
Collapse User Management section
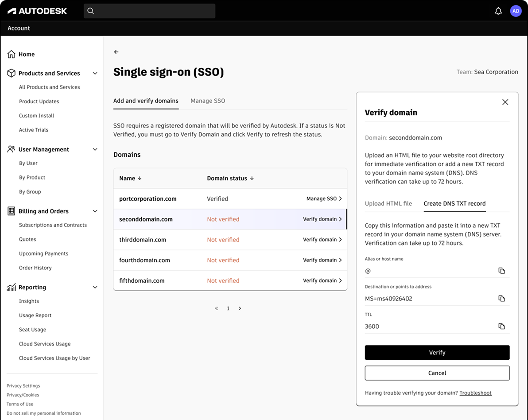click(x=95, y=150)
